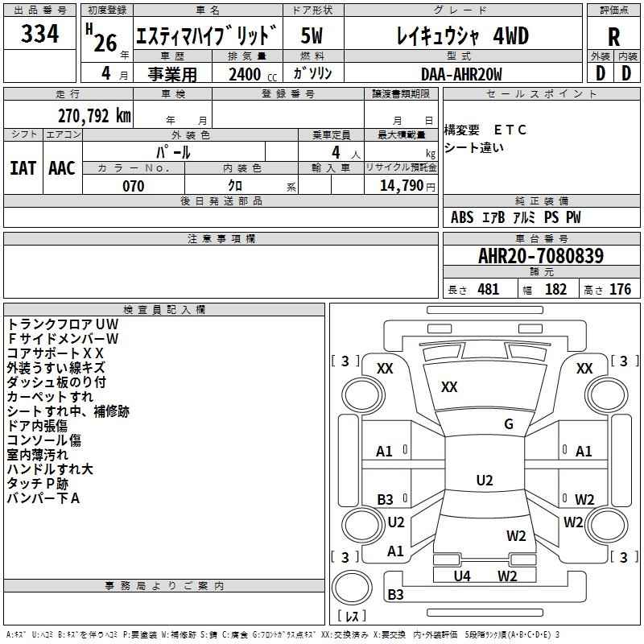The image size is (644, 644).
Task: Select height value 176
Action: 620,289
